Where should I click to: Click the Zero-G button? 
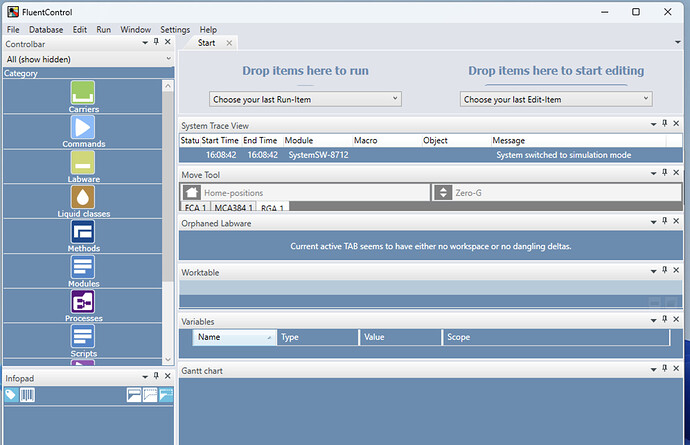(555, 192)
